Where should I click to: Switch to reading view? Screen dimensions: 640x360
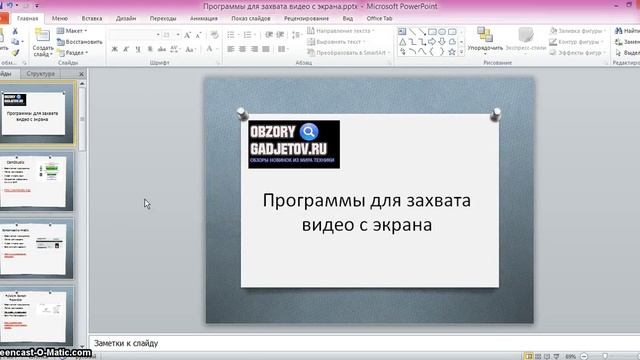tap(547, 356)
